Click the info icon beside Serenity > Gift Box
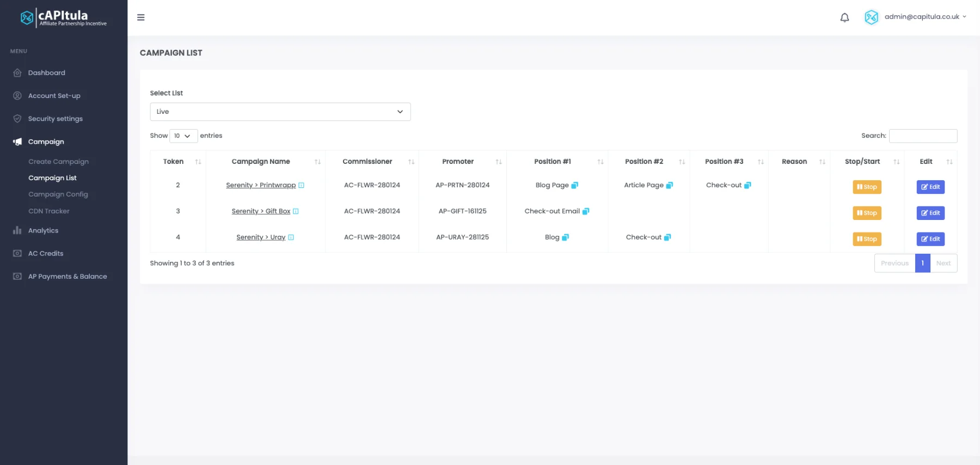This screenshot has width=980, height=465. click(296, 211)
